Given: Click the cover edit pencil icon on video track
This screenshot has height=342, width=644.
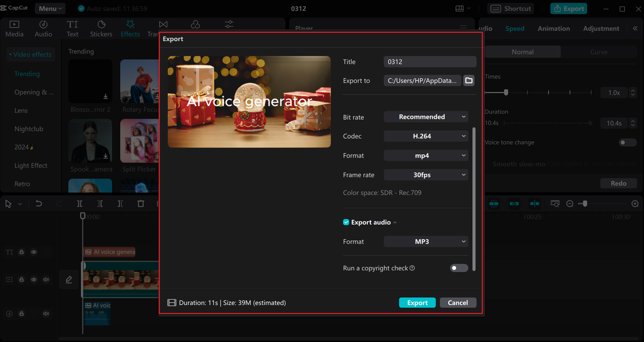Looking at the screenshot, I should pos(69,280).
